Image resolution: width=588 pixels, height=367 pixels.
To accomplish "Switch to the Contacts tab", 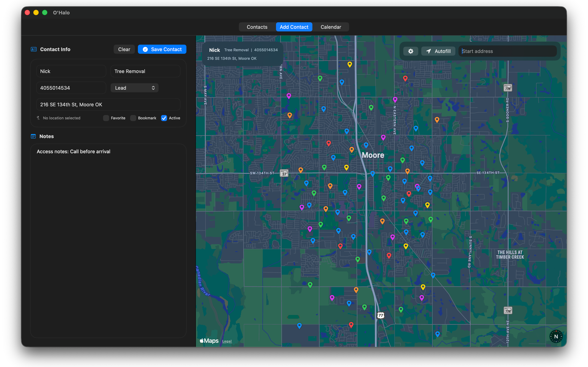I will point(257,27).
